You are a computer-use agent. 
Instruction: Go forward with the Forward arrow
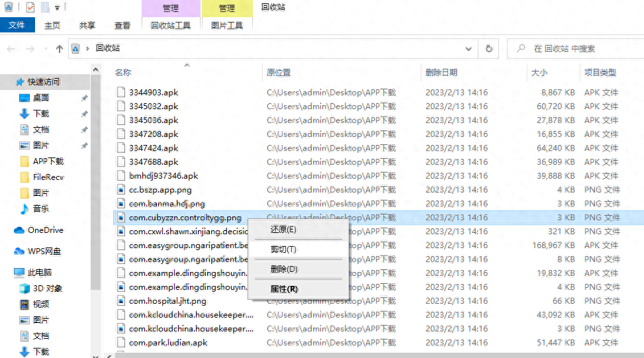click(30, 49)
